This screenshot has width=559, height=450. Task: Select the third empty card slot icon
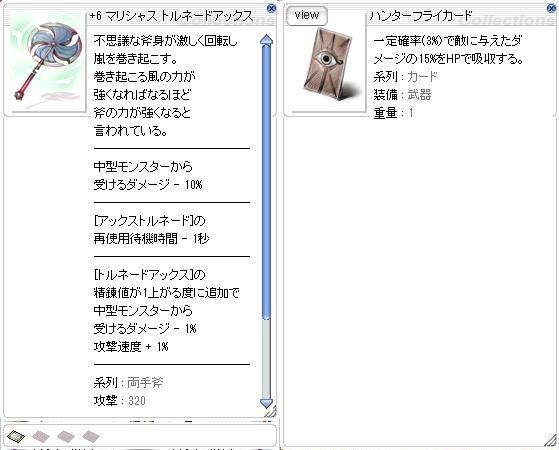coord(66,435)
